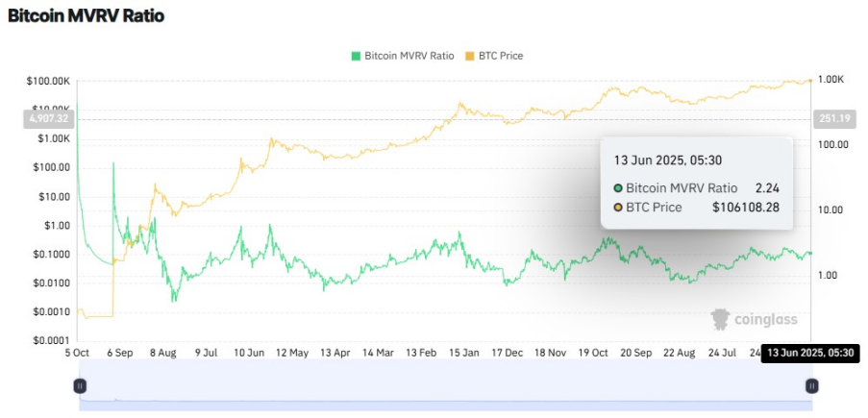Click the $0.1000 left axis label

click(51, 254)
